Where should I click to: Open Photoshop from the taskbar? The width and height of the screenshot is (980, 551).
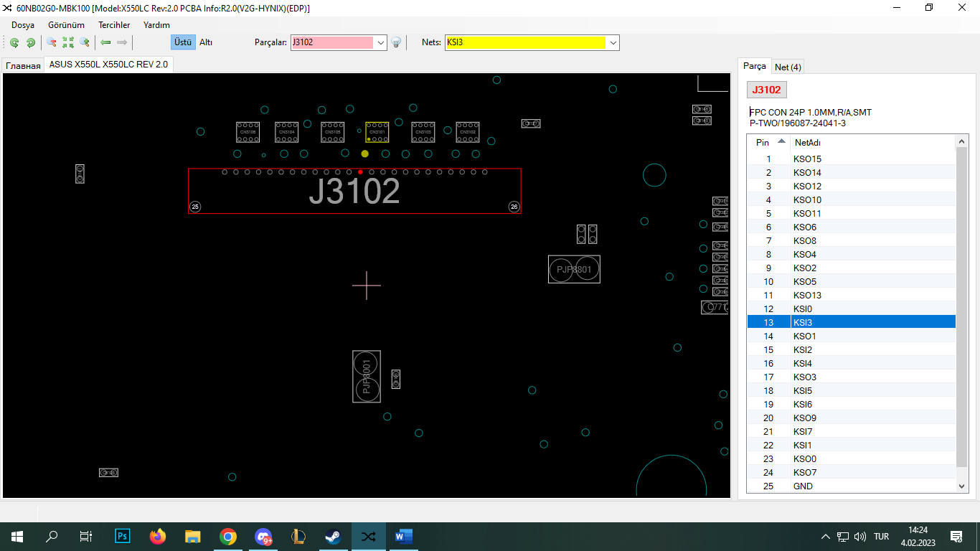[123, 536]
